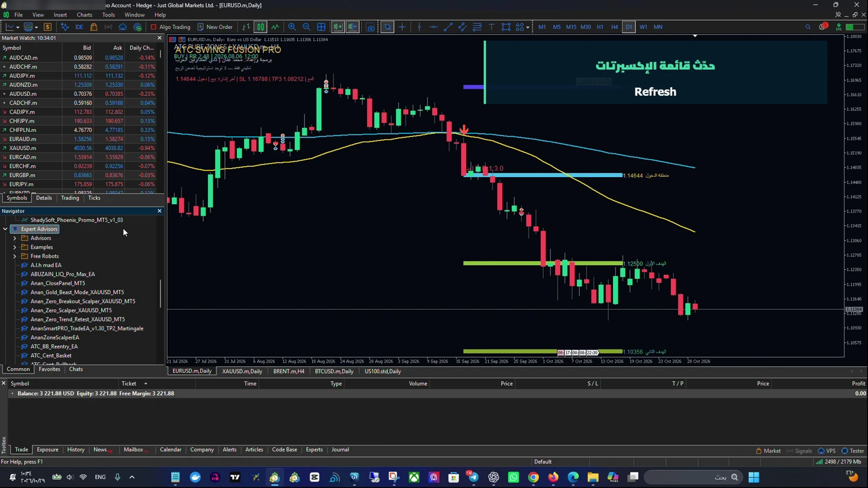868x488 pixels.
Task: Open the Charts menu
Action: 84,14
